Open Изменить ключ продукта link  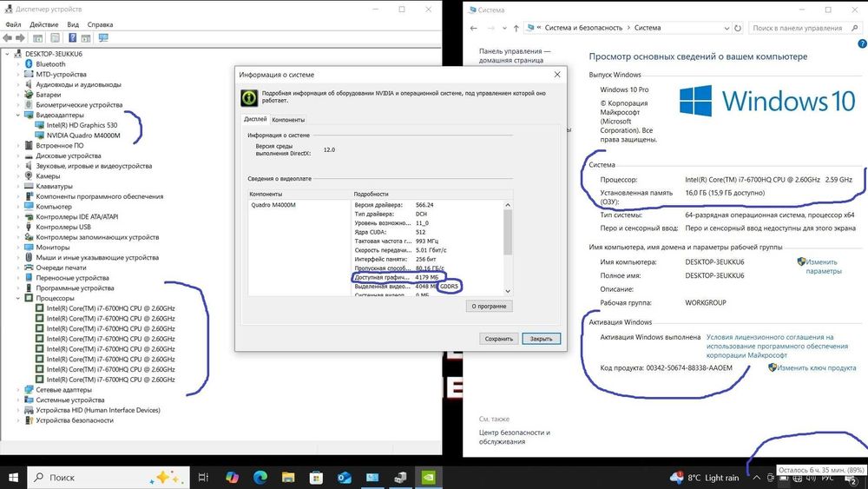click(817, 367)
